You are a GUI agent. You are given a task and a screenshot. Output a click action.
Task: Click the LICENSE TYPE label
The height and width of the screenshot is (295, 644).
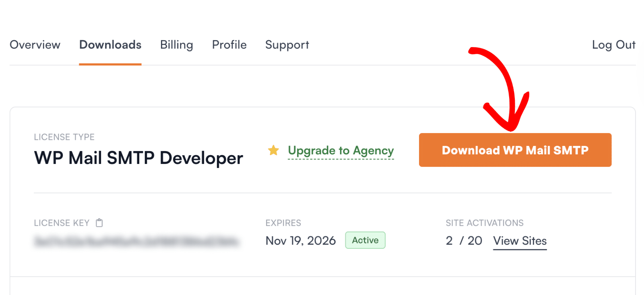[64, 137]
